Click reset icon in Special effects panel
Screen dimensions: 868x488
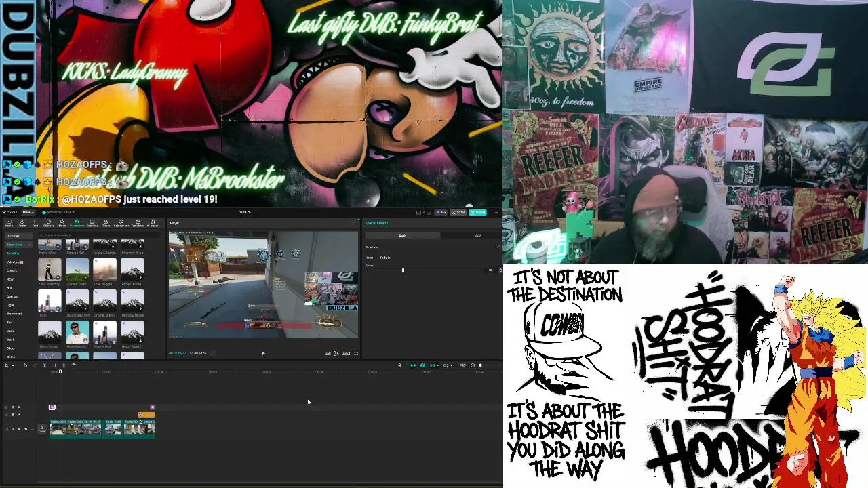498,247
